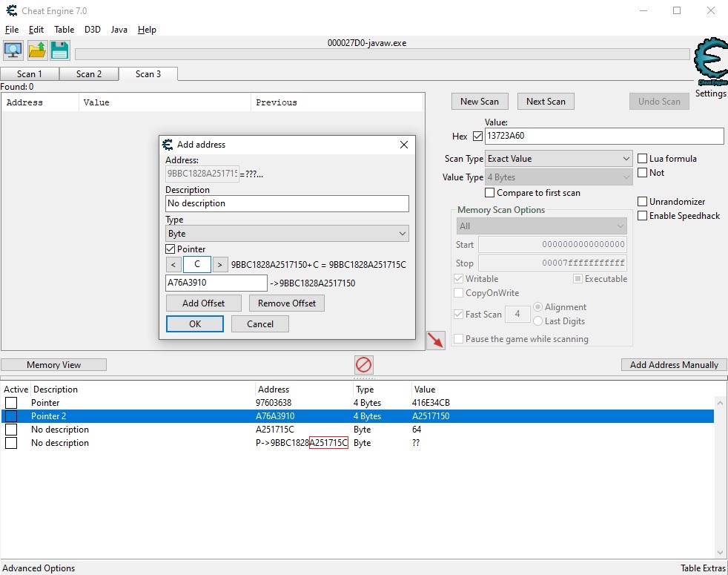Uncheck the Pointer checkbox in dialog
The width and height of the screenshot is (728, 575).
[171, 249]
